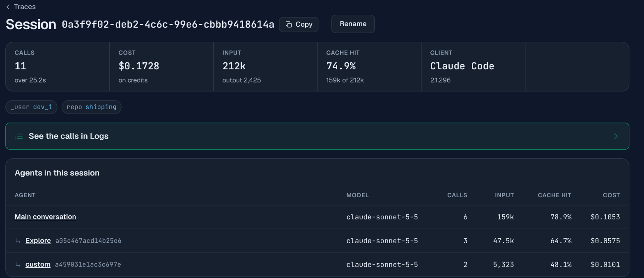This screenshot has height=278, width=644.
Task: Click Main conversation model claude-sonnet-5-5
Action: pos(382,217)
